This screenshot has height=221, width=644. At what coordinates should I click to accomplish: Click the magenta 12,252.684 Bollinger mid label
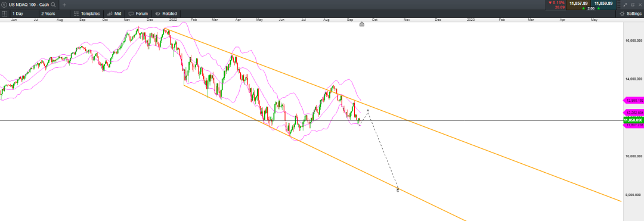(x=633, y=113)
